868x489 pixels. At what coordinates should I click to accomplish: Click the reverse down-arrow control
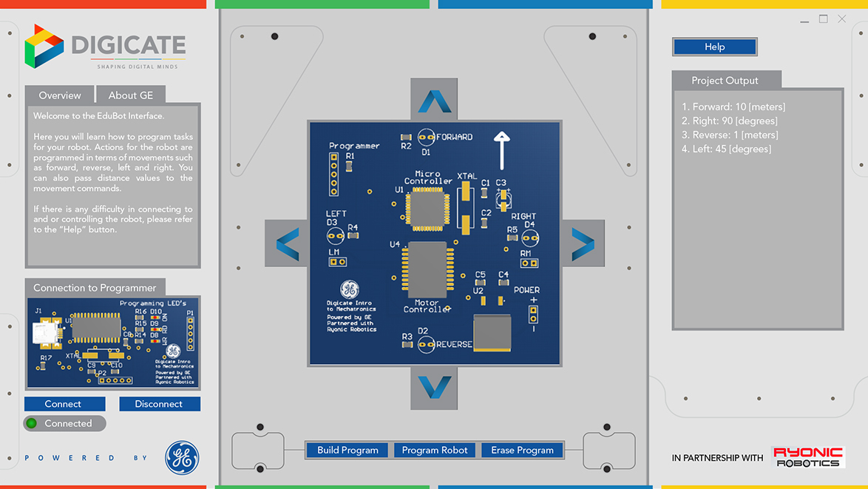pos(434,388)
